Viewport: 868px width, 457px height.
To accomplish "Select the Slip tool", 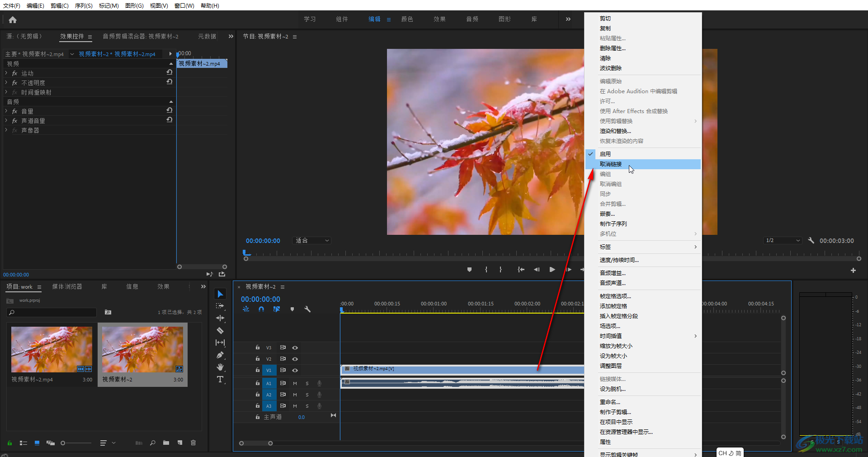I will click(x=220, y=343).
